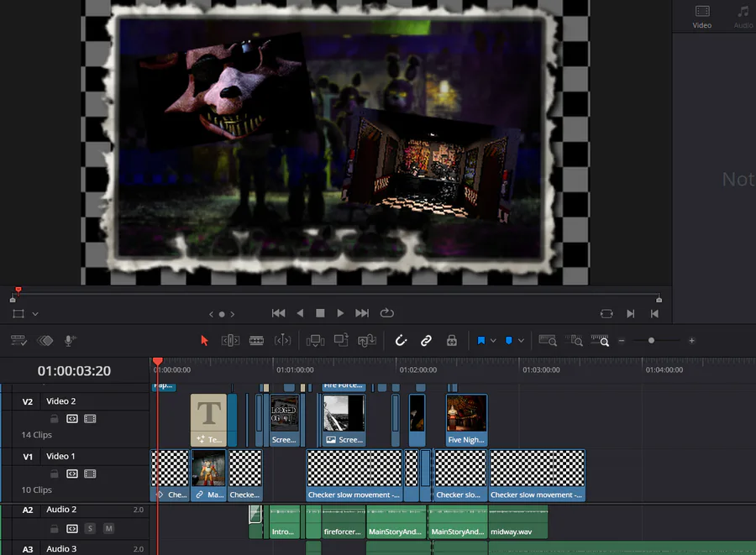756x555 pixels.
Task: Activate the Trim Edit mode tool
Action: click(230, 341)
